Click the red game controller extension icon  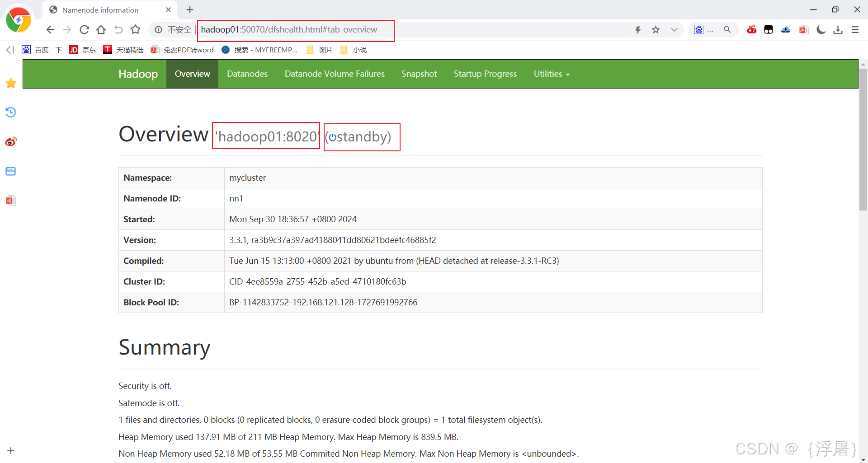752,29
